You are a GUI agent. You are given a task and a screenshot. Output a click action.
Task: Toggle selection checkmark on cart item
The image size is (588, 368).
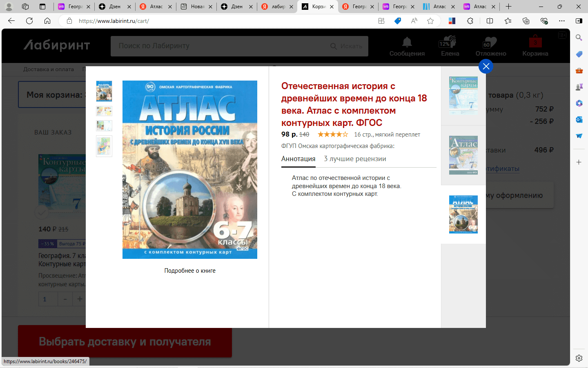tap(42, 212)
